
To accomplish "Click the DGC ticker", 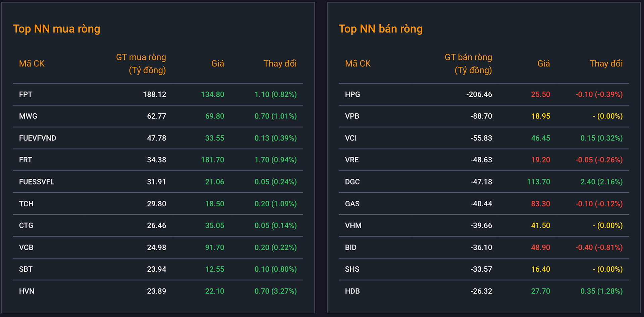I will click(352, 182).
